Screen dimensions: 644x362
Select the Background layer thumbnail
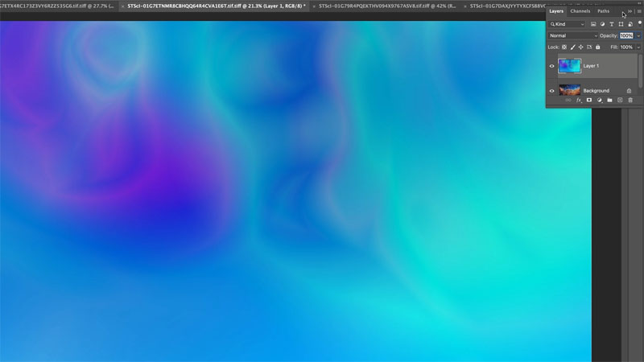(569, 90)
